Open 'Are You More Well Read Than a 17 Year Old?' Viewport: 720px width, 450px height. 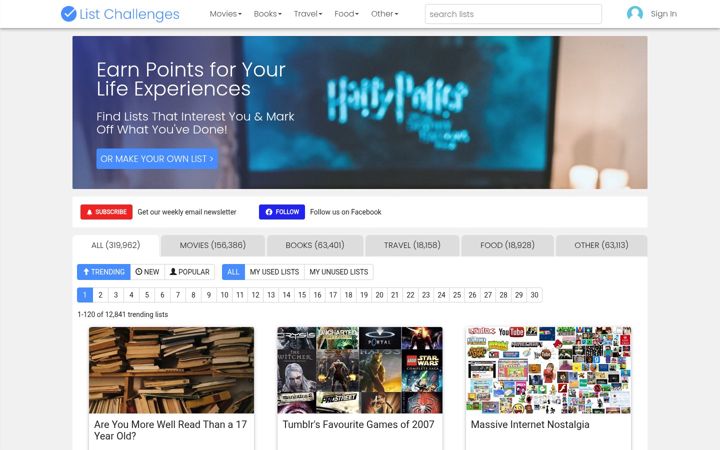coord(170,430)
